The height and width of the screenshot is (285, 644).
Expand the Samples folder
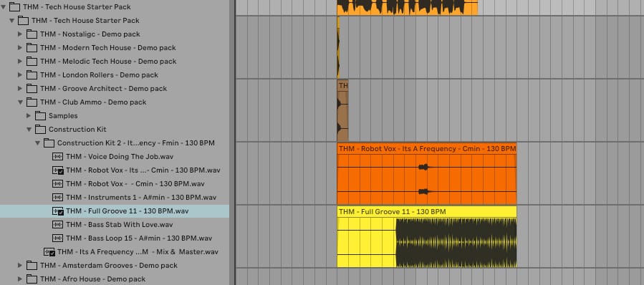click(29, 116)
